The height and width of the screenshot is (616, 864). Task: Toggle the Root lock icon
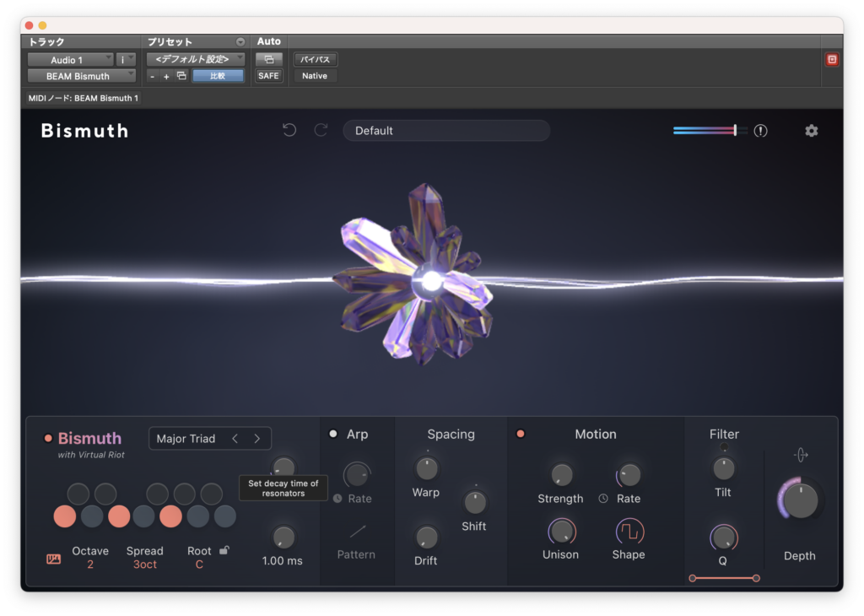pyautogui.click(x=224, y=550)
